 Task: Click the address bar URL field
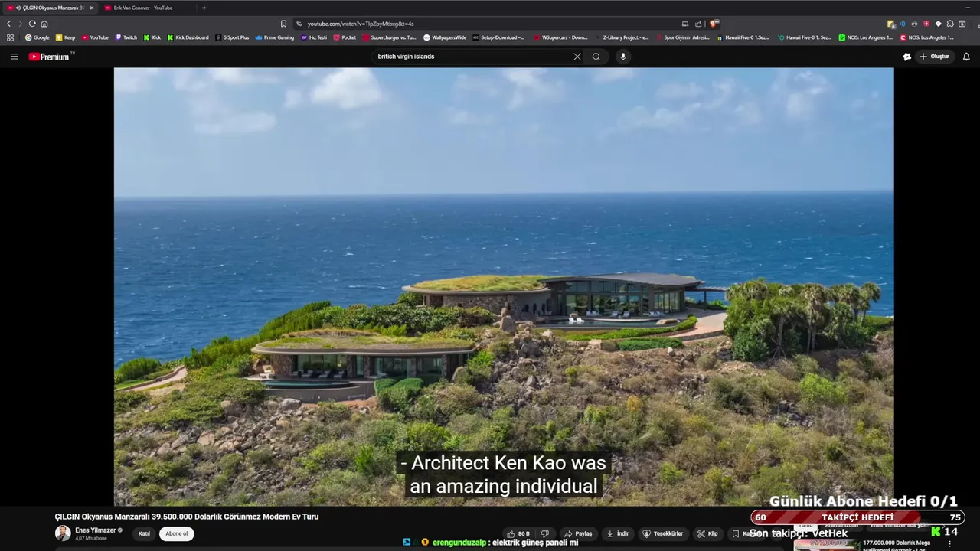pyautogui.click(x=490, y=24)
